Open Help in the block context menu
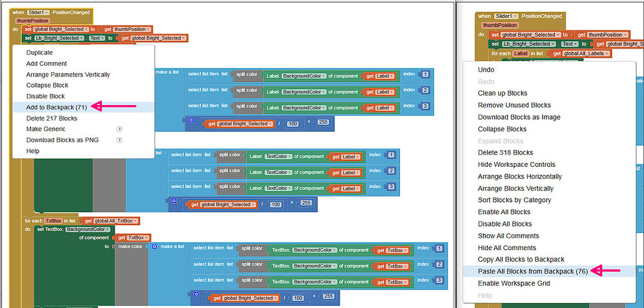Viewport: 644px width, 308px height. pyautogui.click(x=33, y=151)
